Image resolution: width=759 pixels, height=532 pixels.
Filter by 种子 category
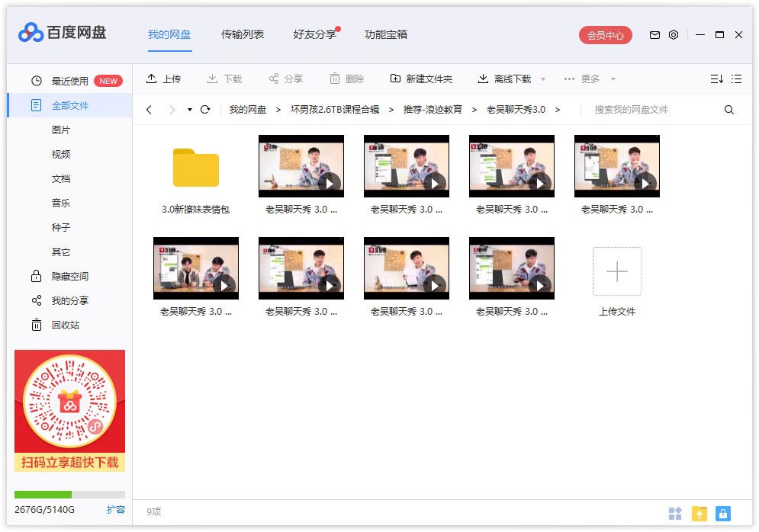pyautogui.click(x=61, y=228)
